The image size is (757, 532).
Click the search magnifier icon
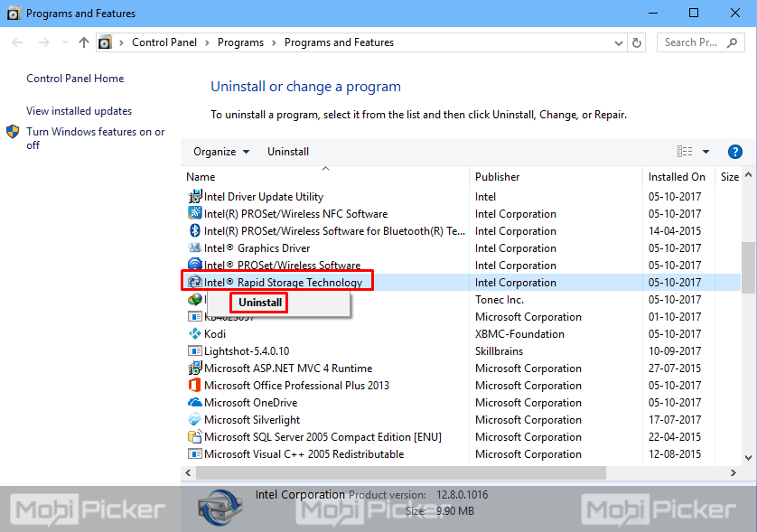tap(732, 42)
